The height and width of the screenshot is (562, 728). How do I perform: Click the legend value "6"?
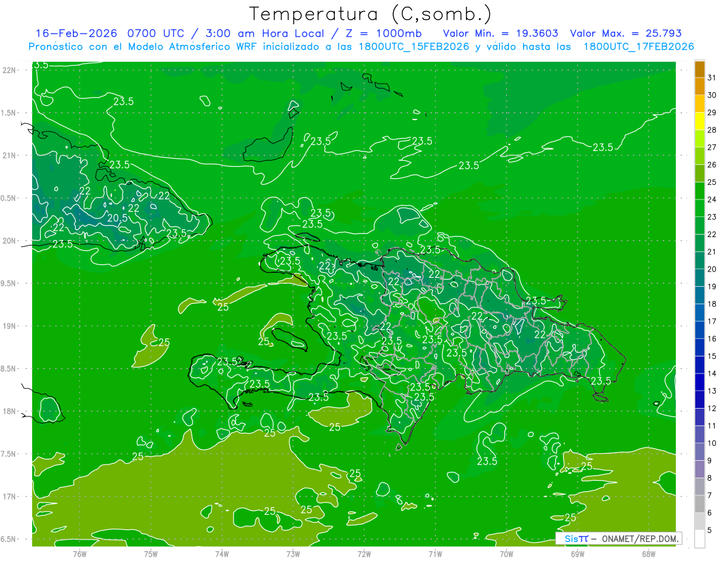coord(709,513)
